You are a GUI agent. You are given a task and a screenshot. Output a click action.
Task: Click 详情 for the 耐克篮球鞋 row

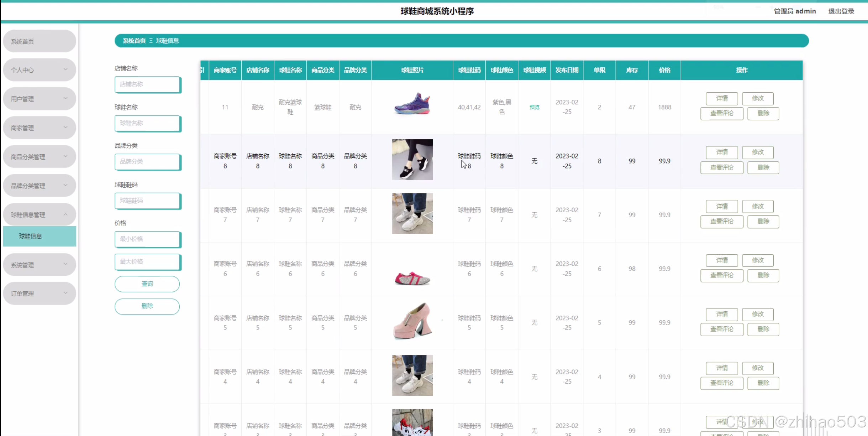coord(722,98)
